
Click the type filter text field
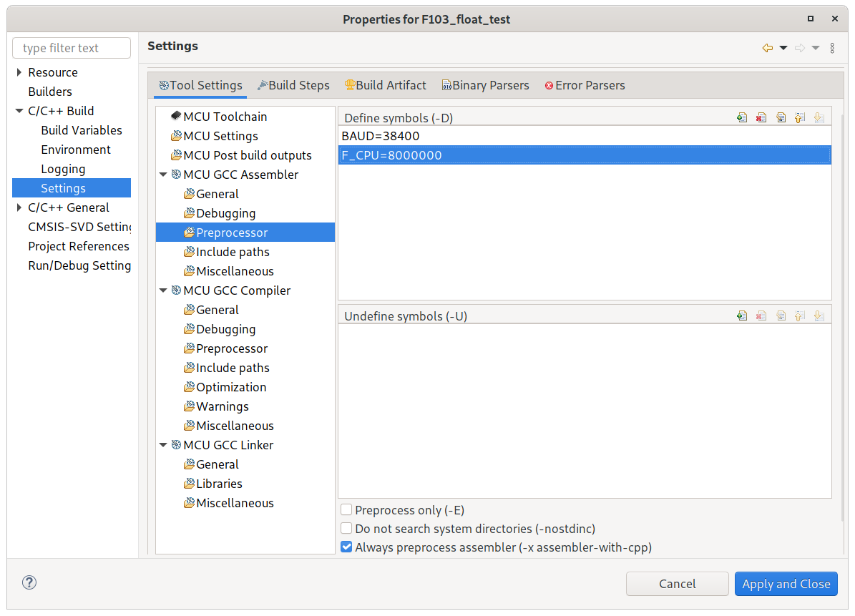pos(72,48)
